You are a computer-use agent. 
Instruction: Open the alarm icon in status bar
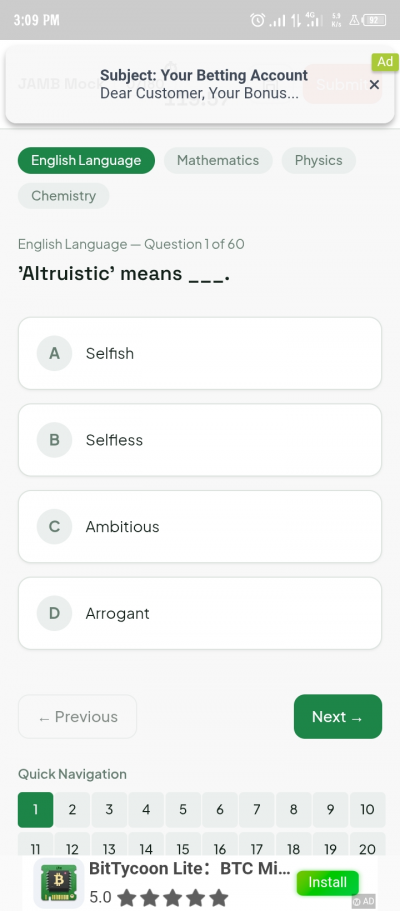257,20
